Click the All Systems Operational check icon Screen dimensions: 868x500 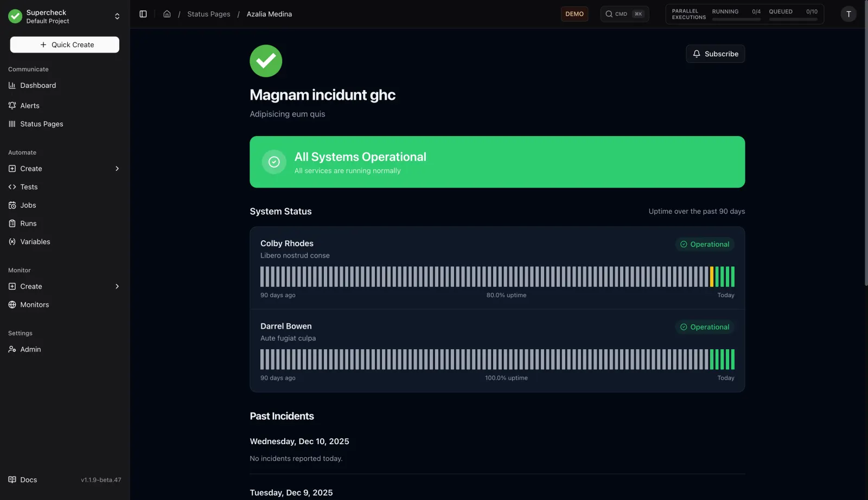(x=274, y=162)
